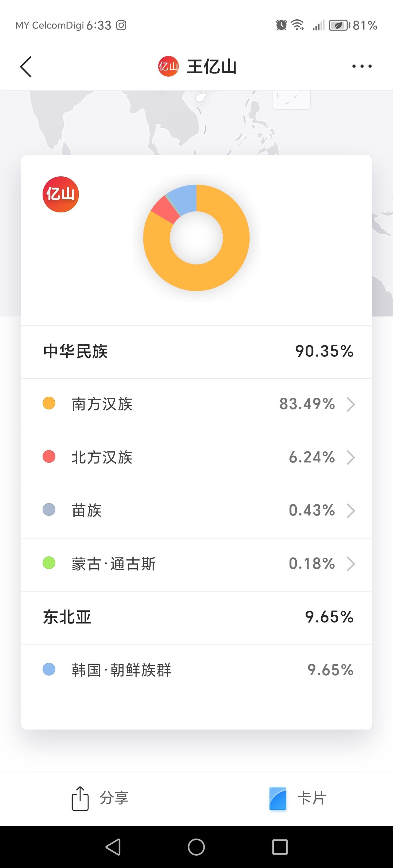
Task: Expand 南方汉族 details chevron
Action: 351,404
